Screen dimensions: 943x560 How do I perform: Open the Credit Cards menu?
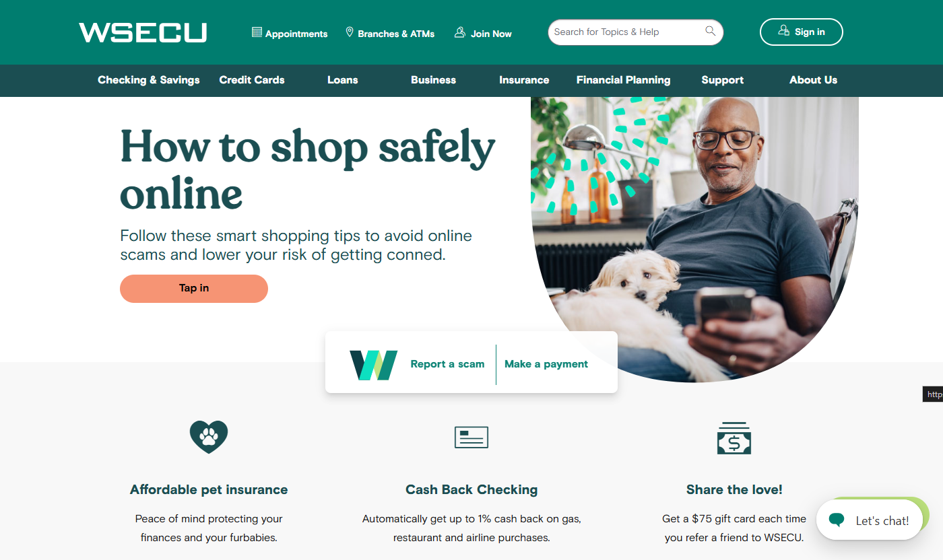252,80
